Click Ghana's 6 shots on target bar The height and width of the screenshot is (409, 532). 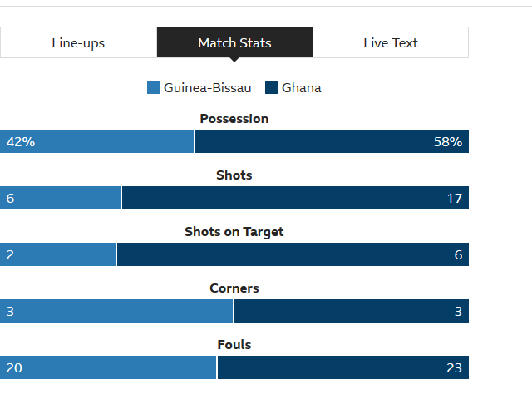pyautogui.click(x=293, y=254)
